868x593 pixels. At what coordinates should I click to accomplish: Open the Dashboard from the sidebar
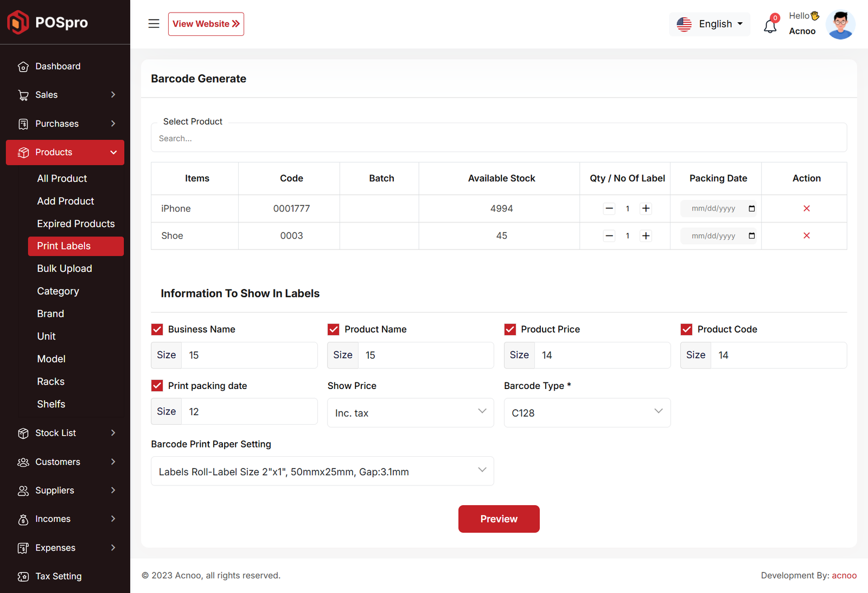58,66
